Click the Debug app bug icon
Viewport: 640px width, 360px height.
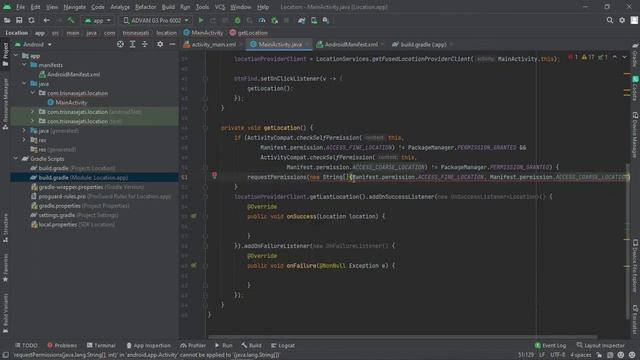click(238, 20)
